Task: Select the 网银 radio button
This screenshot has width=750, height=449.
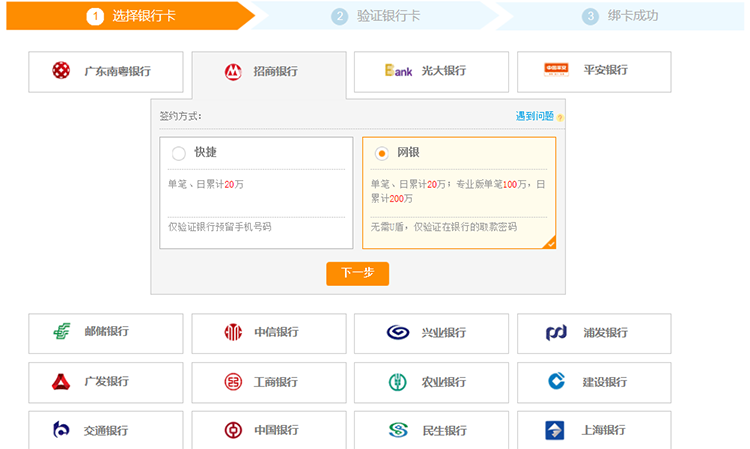Action: click(381, 153)
